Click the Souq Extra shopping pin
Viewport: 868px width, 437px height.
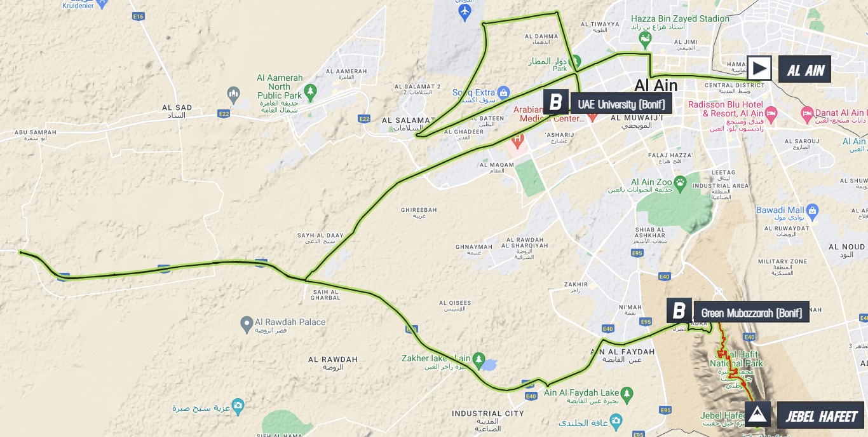(503, 93)
